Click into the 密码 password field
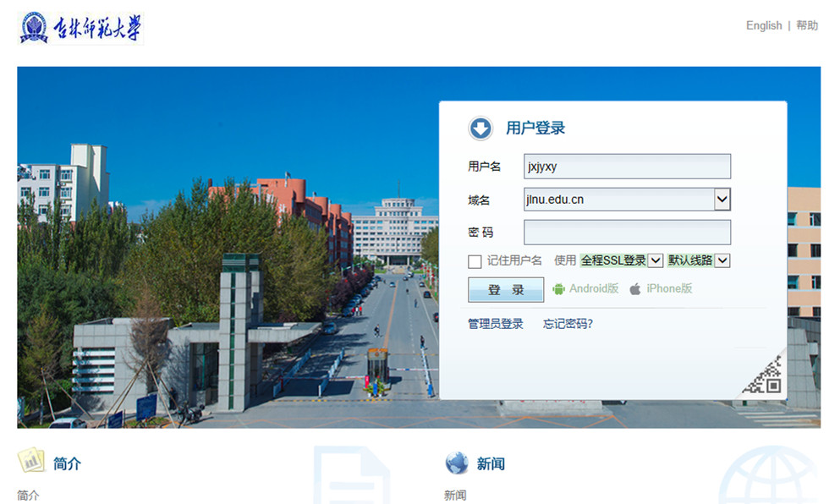840x504 pixels. 627,233
